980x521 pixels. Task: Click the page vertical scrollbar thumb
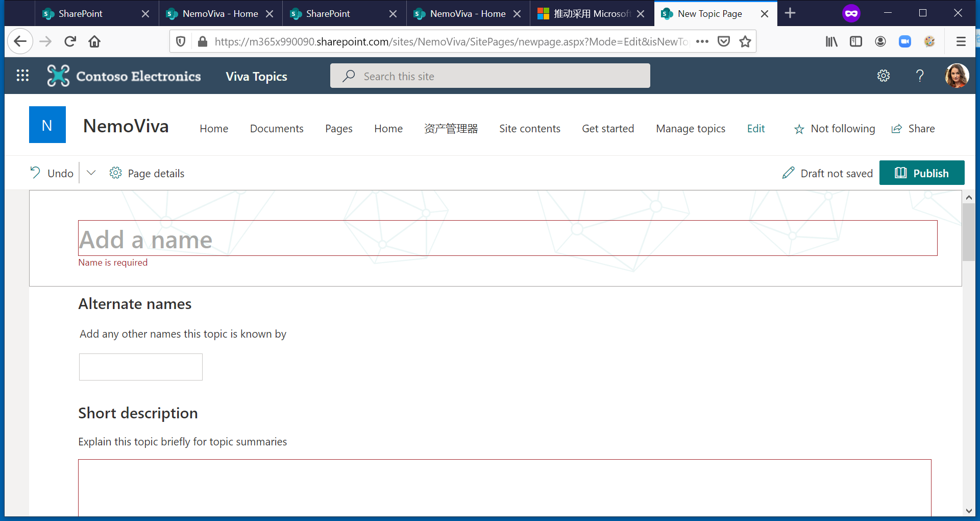click(x=969, y=232)
